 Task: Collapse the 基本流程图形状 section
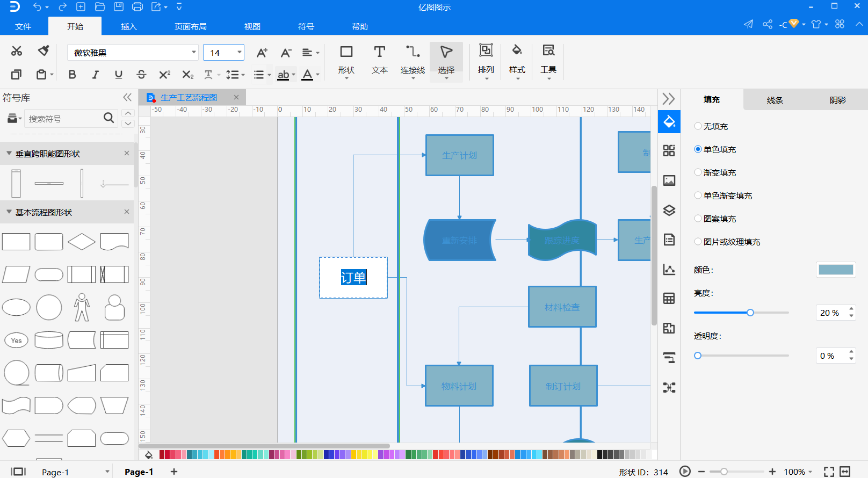[9, 212]
